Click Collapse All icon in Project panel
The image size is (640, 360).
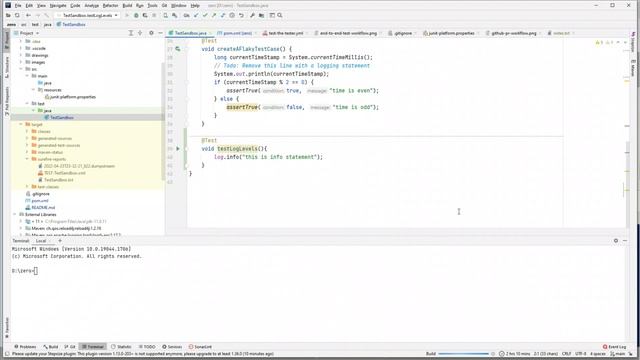tap(140, 33)
